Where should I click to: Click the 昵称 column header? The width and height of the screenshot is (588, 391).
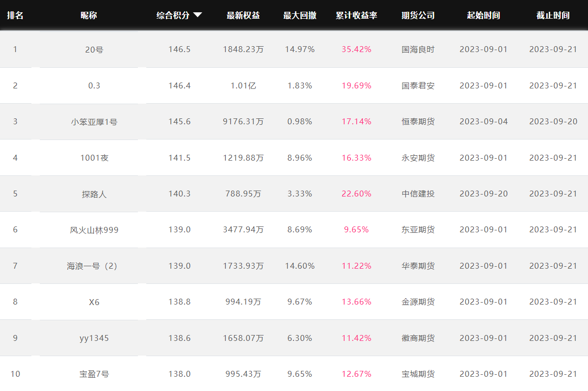pos(89,15)
